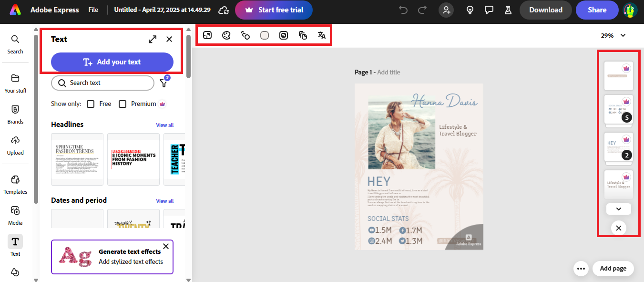Check the cloud sync status icon
Screen dimensions: 644x282
(x=223, y=10)
